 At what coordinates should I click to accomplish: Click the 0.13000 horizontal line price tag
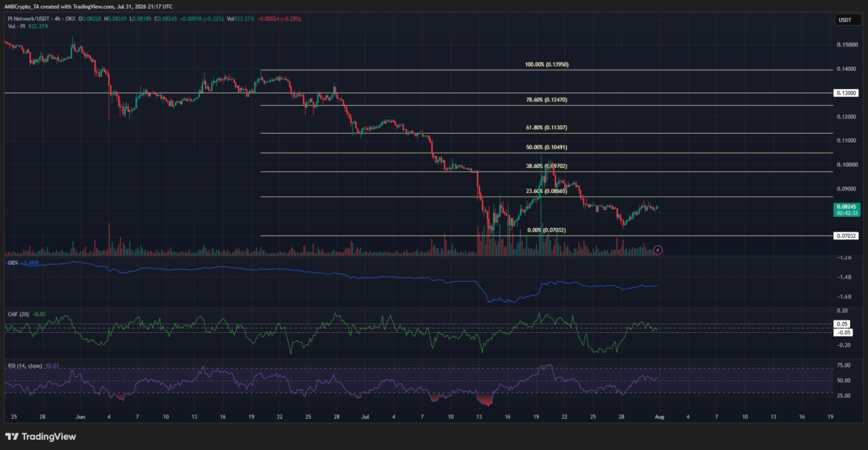pyautogui.click(x=846, y=93)
